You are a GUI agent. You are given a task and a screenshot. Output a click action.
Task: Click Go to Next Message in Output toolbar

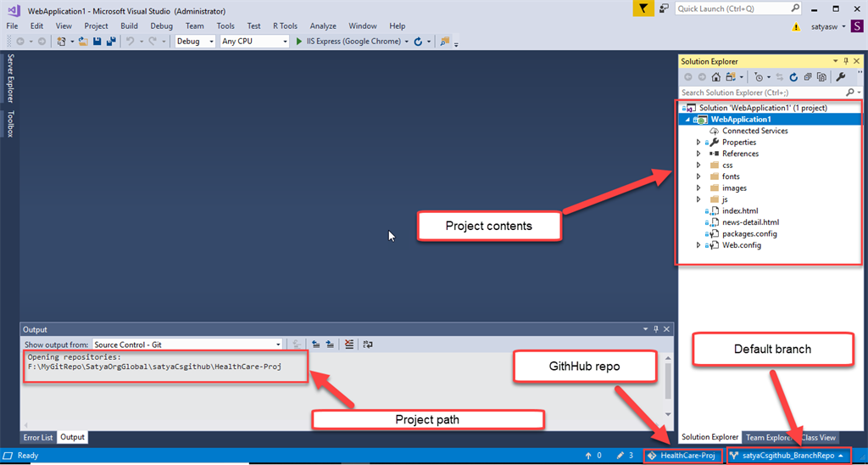click(330, 345)
